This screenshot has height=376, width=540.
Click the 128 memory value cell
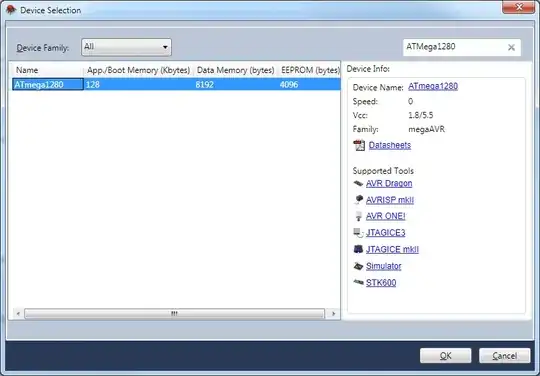[138, 85]
